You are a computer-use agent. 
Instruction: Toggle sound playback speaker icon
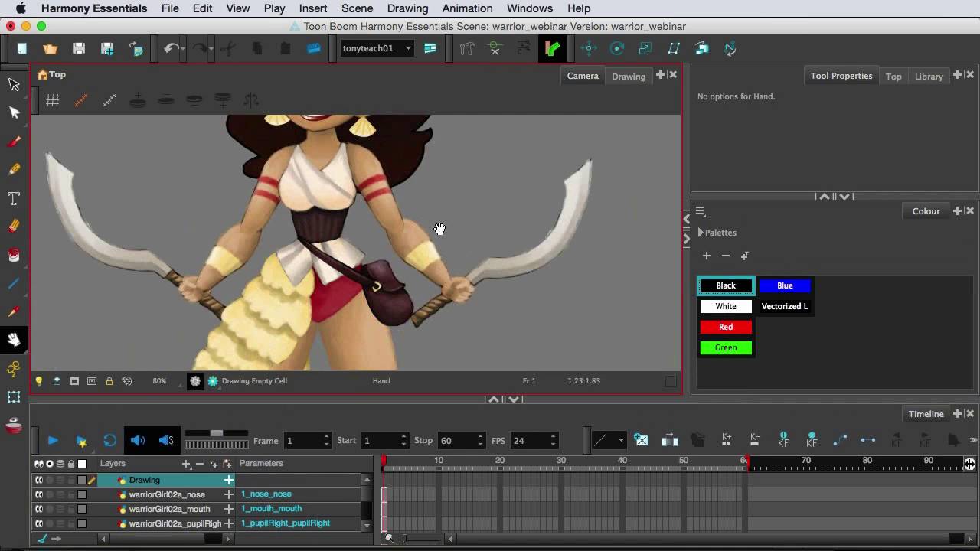point(138,440)
